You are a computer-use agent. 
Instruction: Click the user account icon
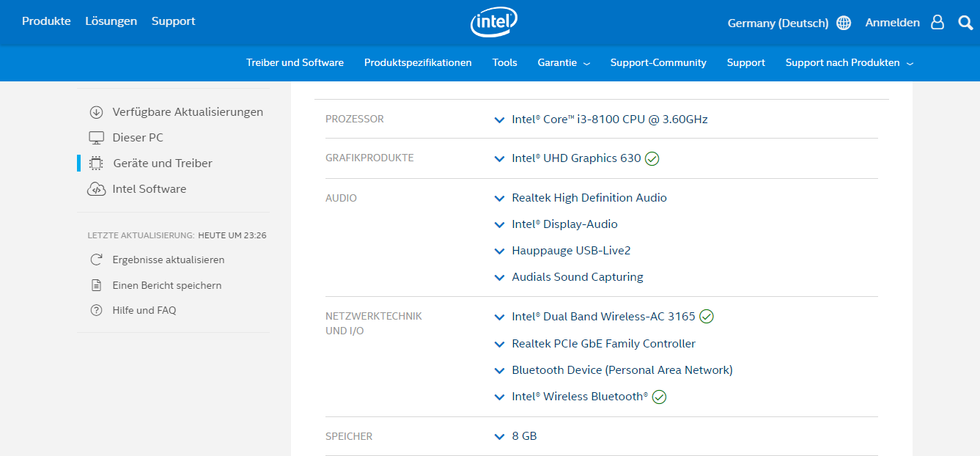click(x=937, y=22)
